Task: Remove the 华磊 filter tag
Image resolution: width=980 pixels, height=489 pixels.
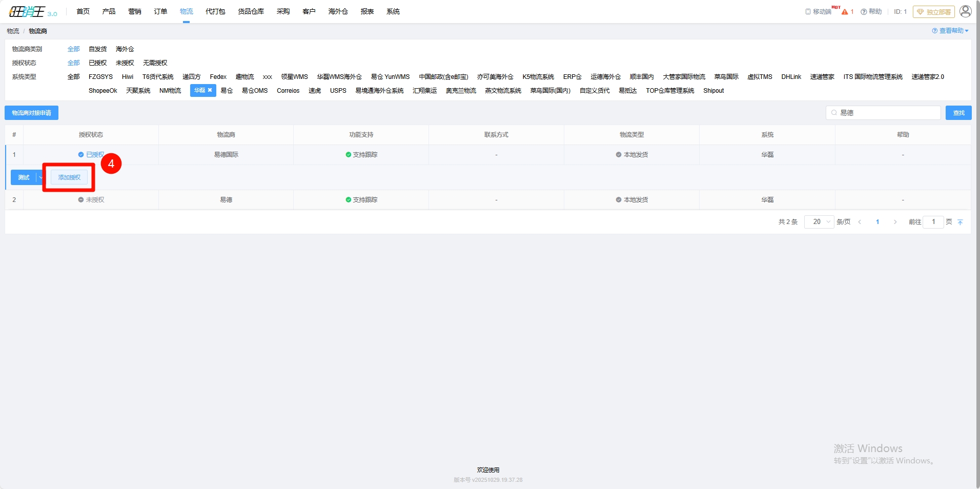Action: click(210, 90)
